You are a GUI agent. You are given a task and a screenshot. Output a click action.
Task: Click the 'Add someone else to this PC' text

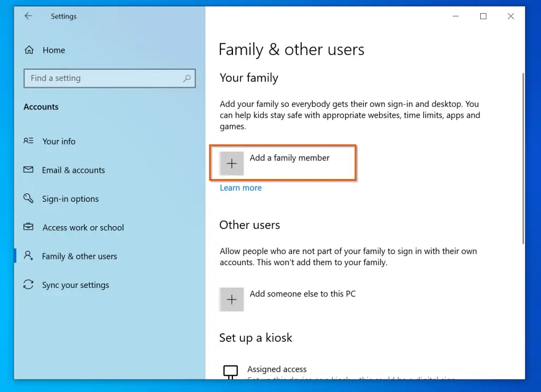[302, 294]
